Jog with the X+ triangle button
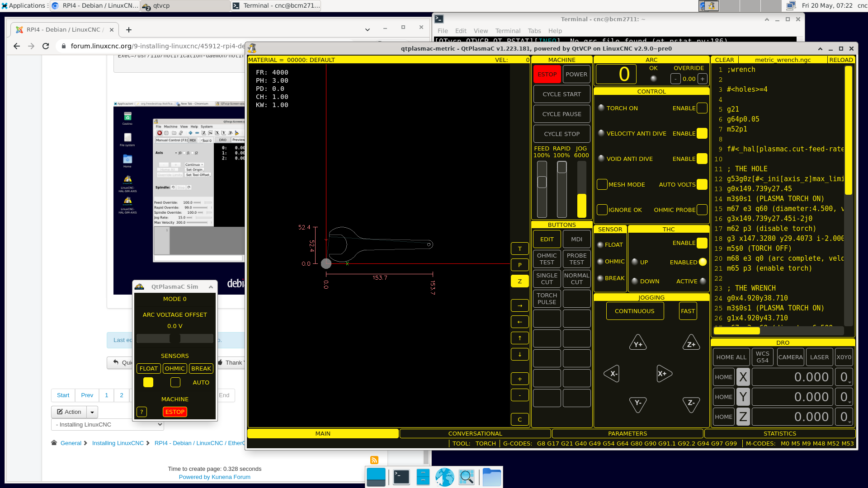Viewport: 868px width, 488px height. click(664, 374)
